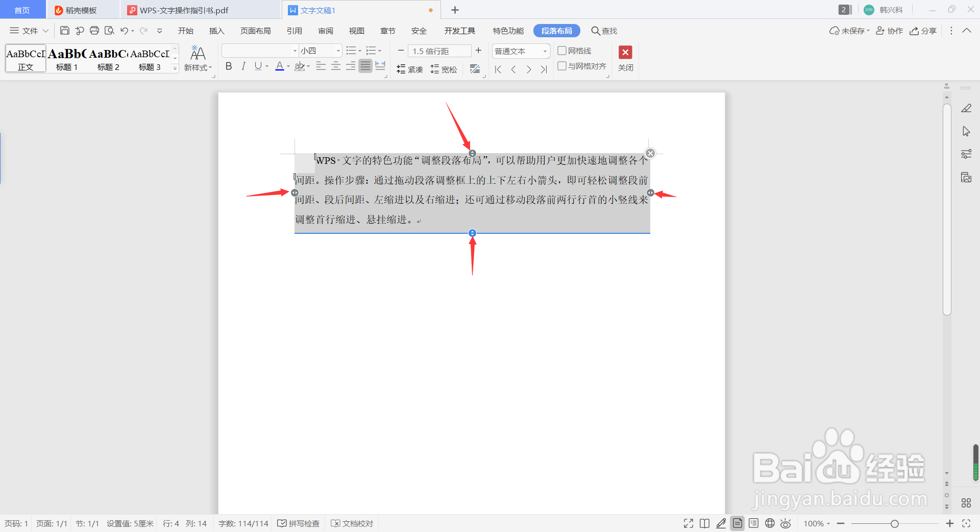The image size is (980, 532).
Task: Toggle justified alignment
Action: [x=365, y=66]
